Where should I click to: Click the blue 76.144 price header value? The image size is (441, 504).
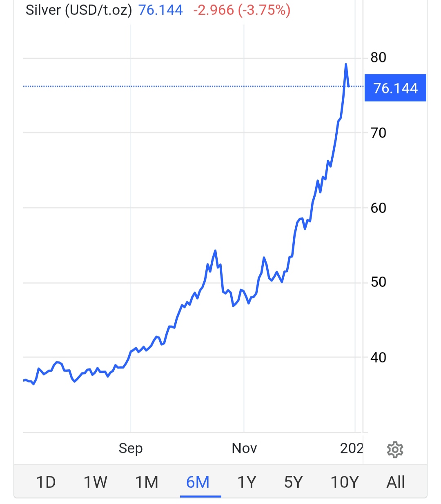tap(160, 10)
